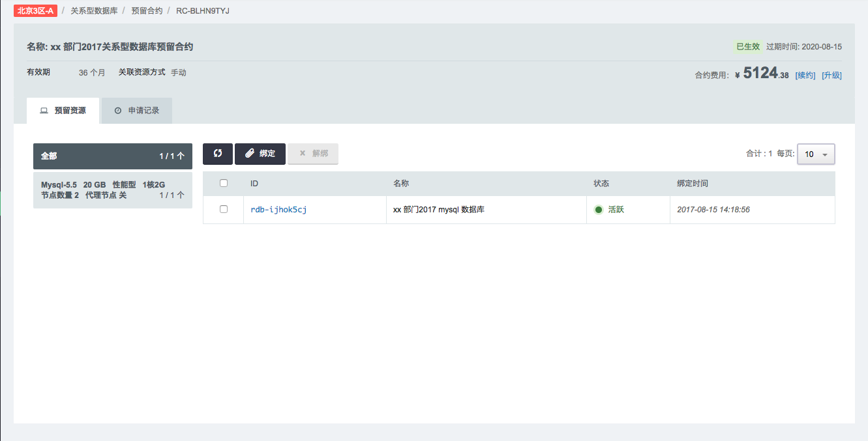Viewport: 868px width, 441px height.
Task: Switch to the 申请记录 tab
Action: [x=137, y=111]
